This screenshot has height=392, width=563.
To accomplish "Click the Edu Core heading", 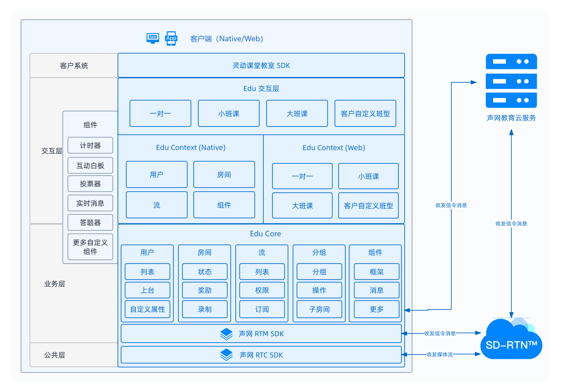I will click(265, 234).
